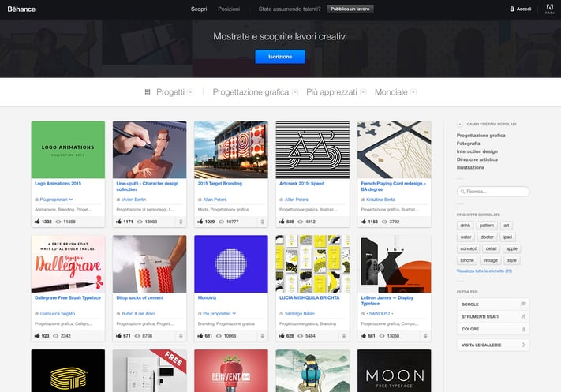Click the Behance logo

coord(21,9)
